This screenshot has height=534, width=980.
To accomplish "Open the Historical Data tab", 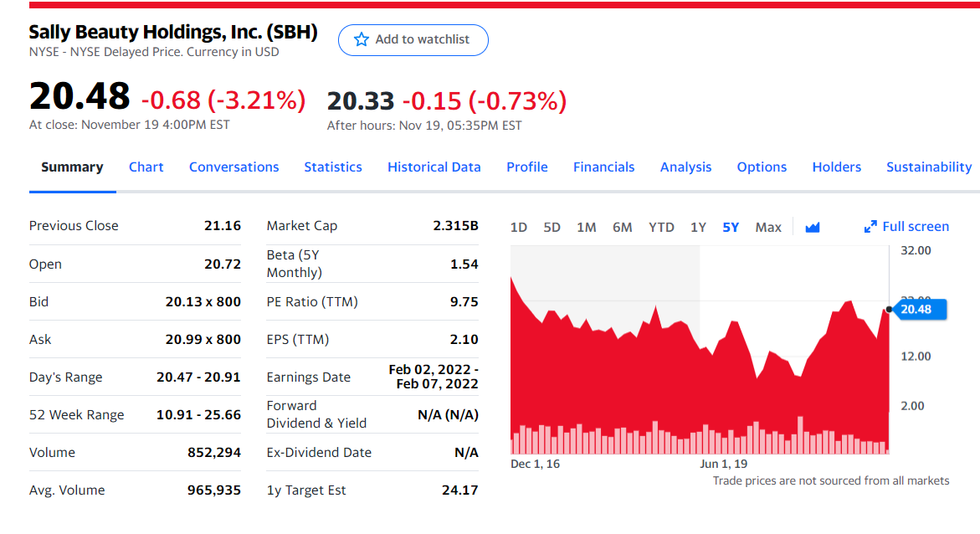I will point(434,167).
